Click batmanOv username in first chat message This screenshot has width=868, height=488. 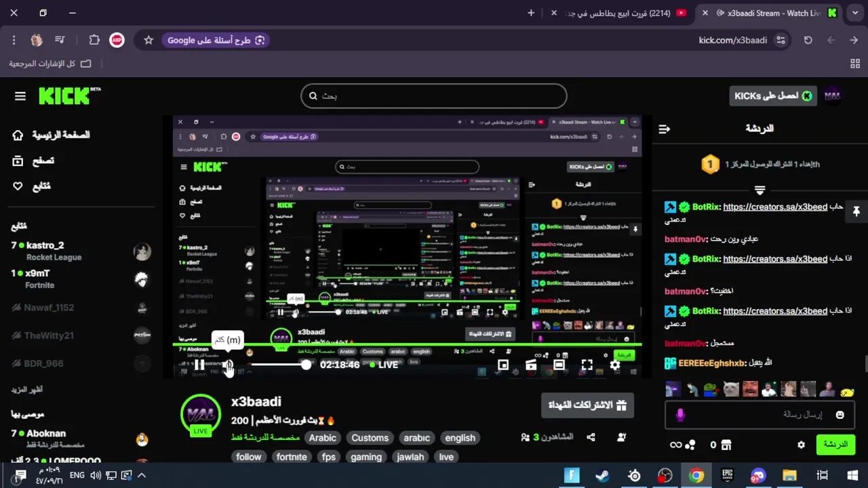coord(686,239)
